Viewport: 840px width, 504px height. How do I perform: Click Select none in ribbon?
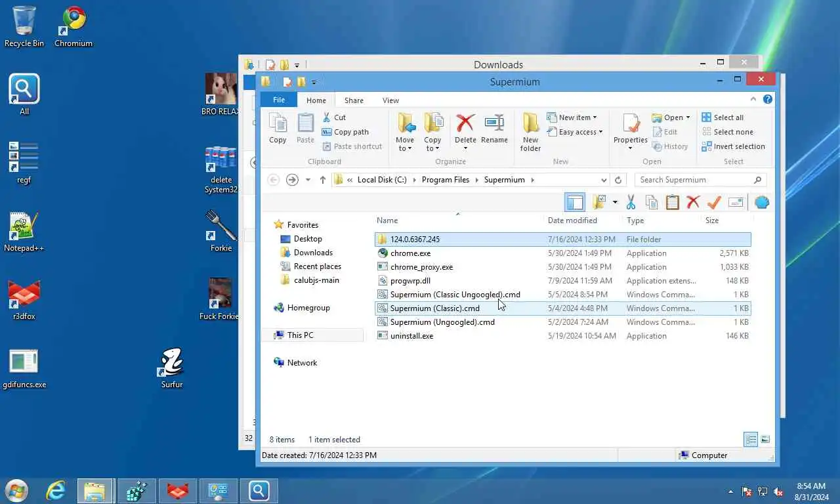(x=727, y=132)
